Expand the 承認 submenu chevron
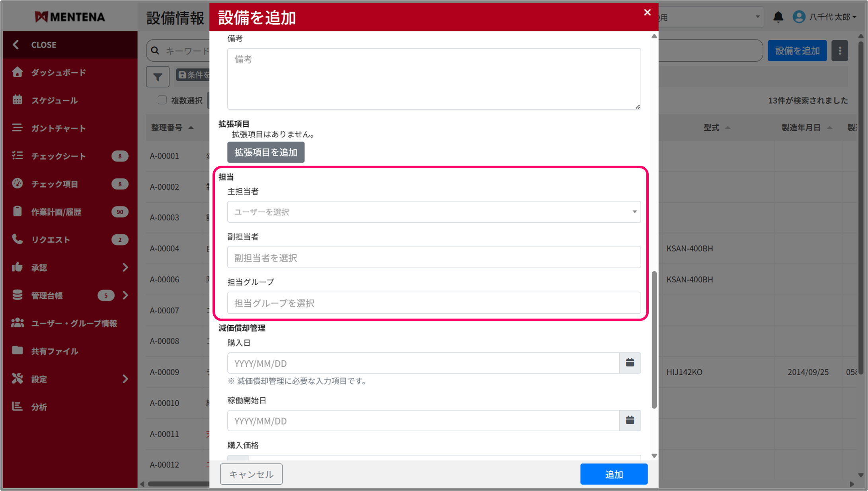The height and width of the screenshot is (491, 868). (125, 267)
